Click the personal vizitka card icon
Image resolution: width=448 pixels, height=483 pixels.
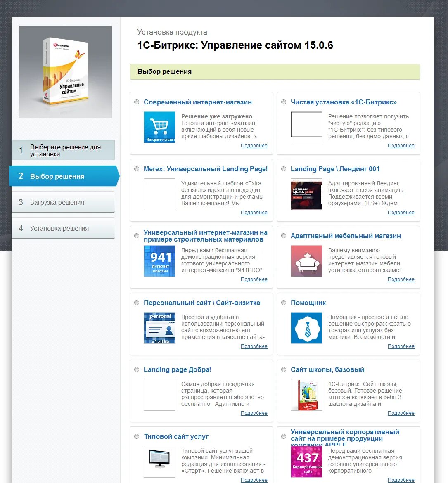(x=159, y=328)
